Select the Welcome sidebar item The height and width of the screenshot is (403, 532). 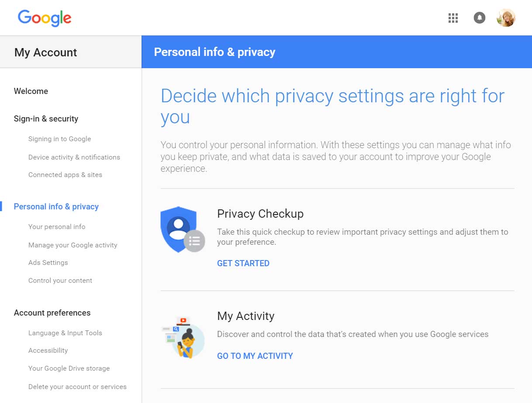click(x=31, y=91)
